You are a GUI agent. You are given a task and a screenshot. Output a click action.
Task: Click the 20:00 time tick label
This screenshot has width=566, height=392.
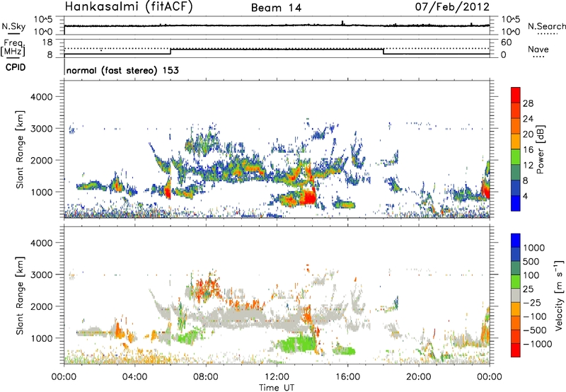point(418,377)
